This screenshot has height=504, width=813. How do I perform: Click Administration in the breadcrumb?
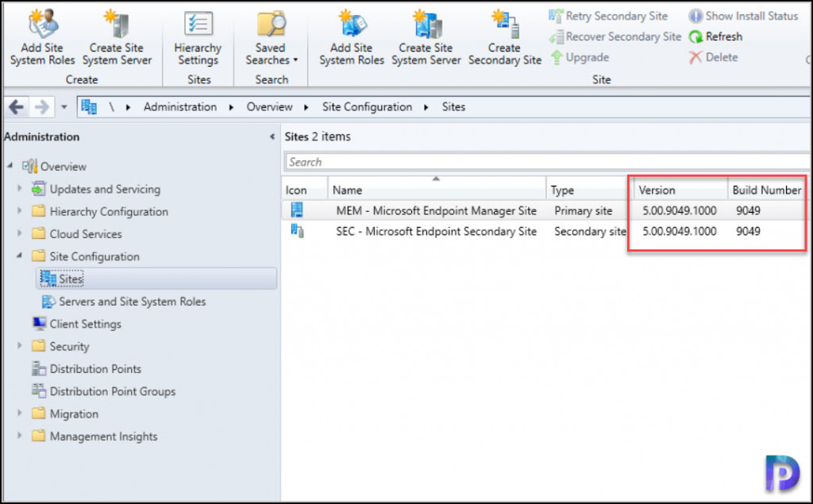tap(180, 107)
